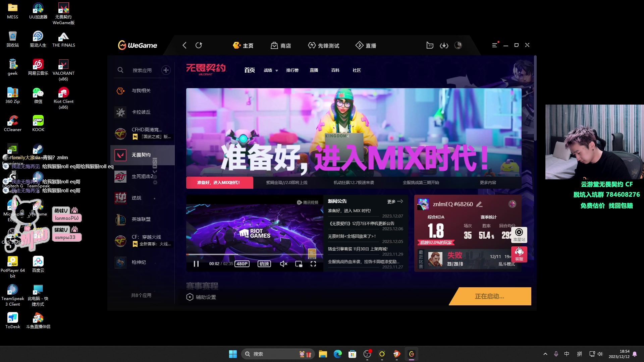This screenshot has width=644, height=362.
Task: Open the clock and date in taskbar
Action: pyautogui.click(x=619, y=354)
